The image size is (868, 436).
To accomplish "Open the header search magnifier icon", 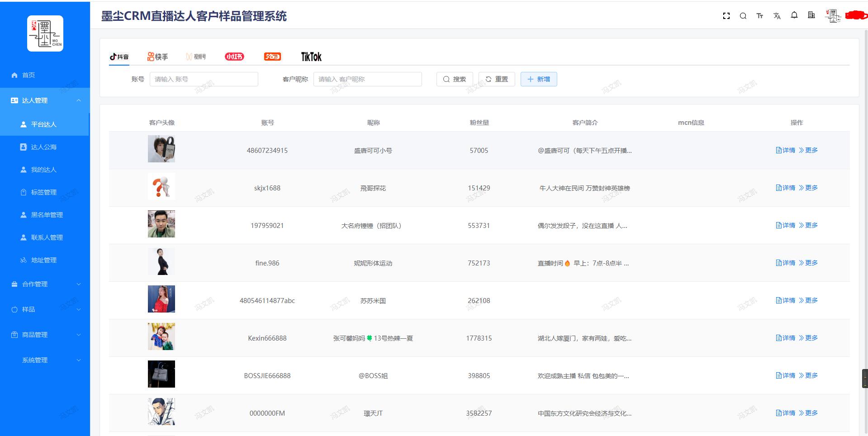I will coord(743,16).
